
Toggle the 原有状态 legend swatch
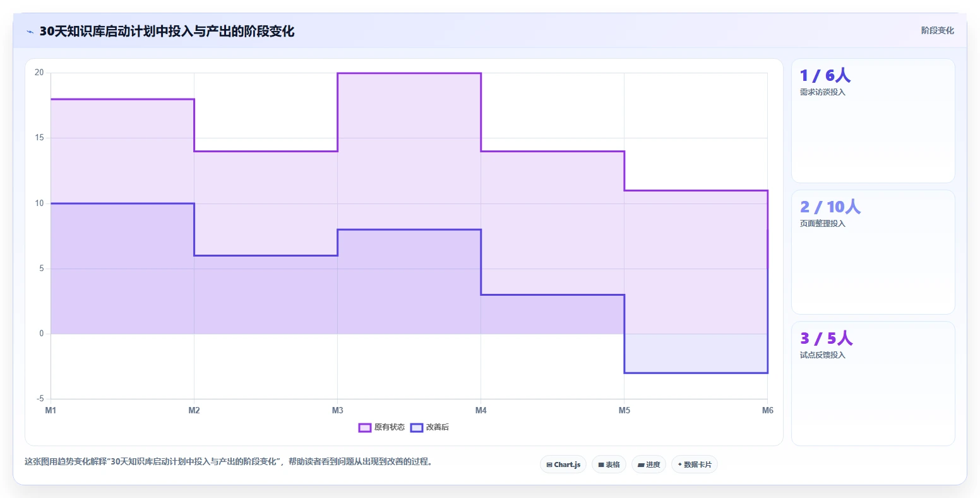pos(364,428)
